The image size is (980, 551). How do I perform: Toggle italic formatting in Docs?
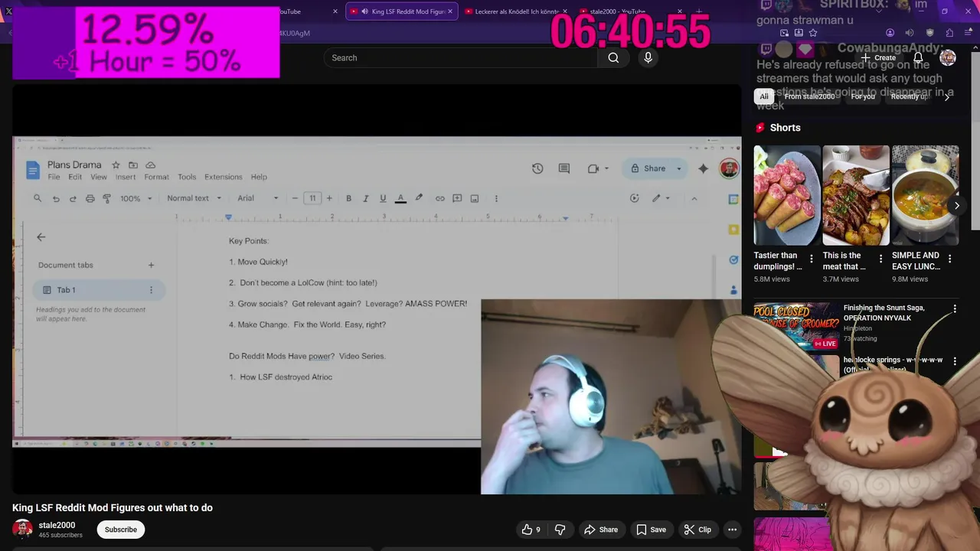click(x=366, y=198)
